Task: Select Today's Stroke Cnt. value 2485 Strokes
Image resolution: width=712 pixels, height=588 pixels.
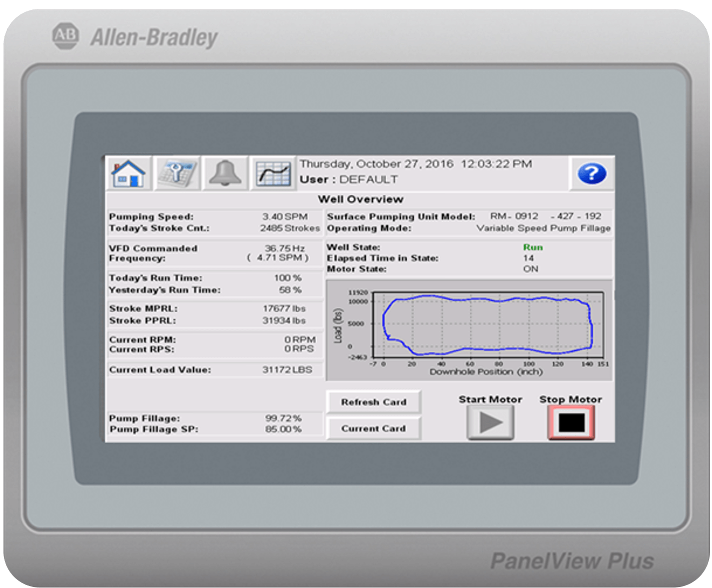Action: pos(290,228)
